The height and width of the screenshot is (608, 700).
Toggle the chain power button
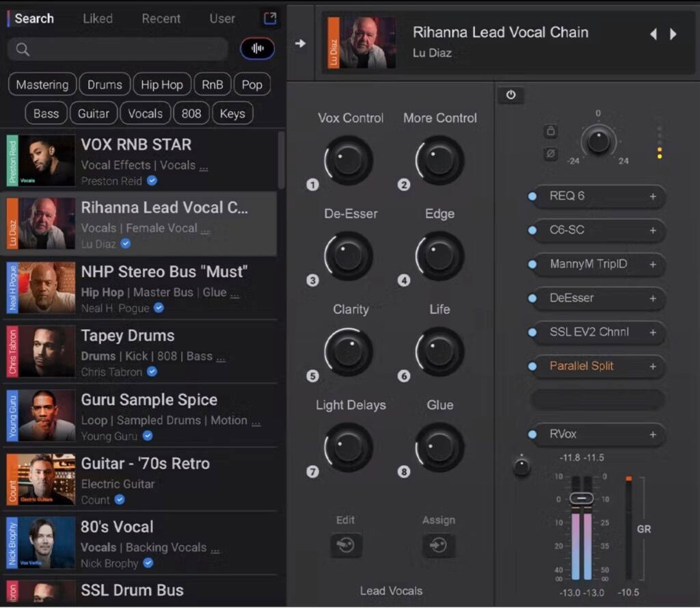coord(511,94)
